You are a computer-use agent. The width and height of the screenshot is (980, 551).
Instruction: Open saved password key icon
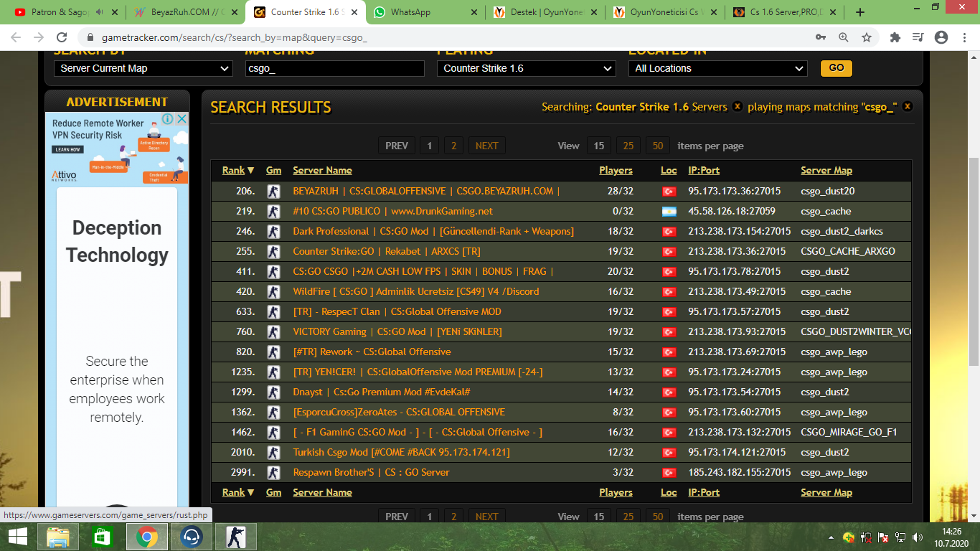pyautogui.click(x=821, y=37)
